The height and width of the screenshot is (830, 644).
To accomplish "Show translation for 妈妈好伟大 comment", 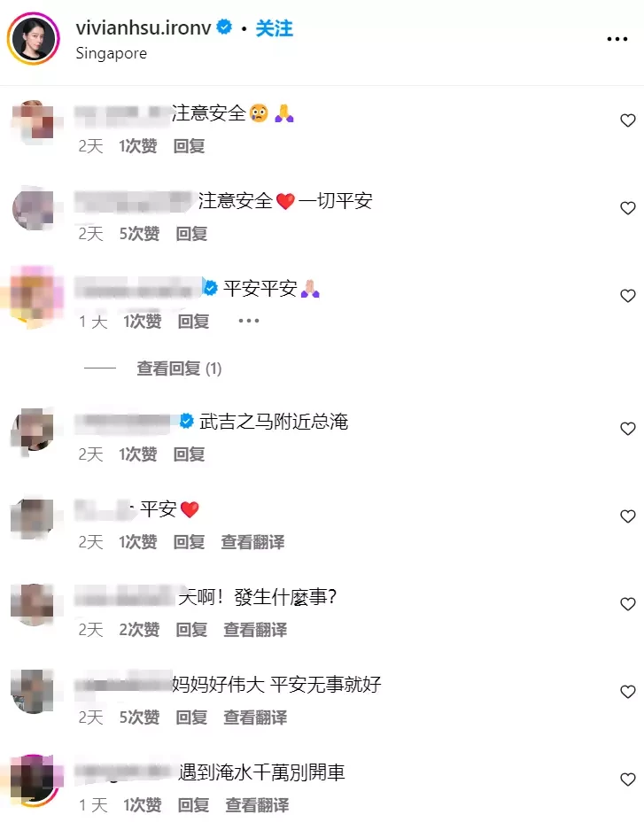I will point(255,718).
